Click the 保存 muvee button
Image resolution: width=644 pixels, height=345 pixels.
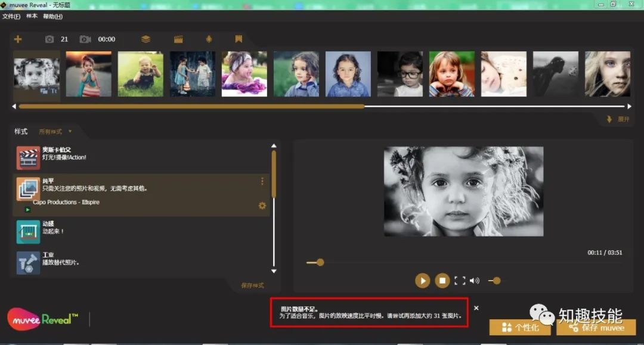596,327
